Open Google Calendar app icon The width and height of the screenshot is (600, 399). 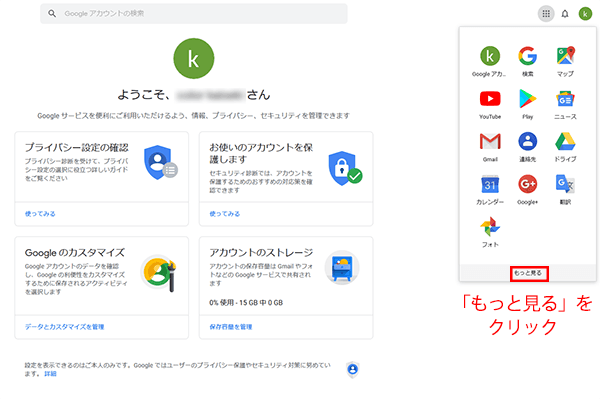pos(490,190)
